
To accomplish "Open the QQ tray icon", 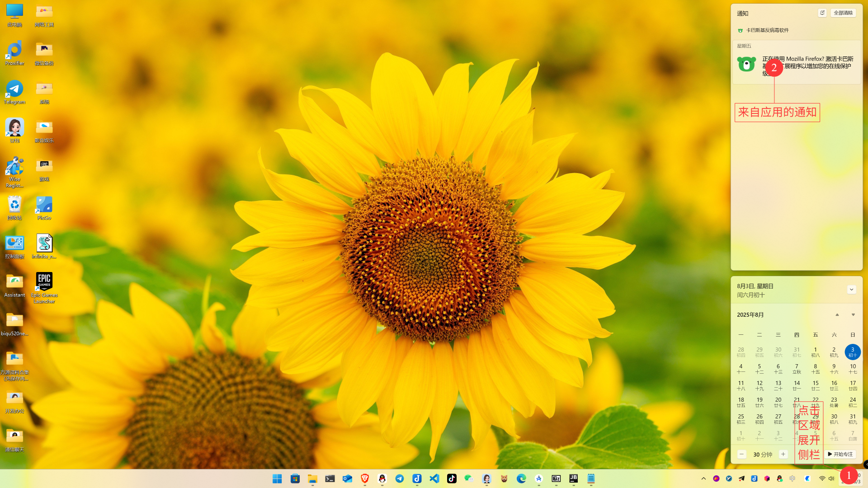I will pos(779,479).
